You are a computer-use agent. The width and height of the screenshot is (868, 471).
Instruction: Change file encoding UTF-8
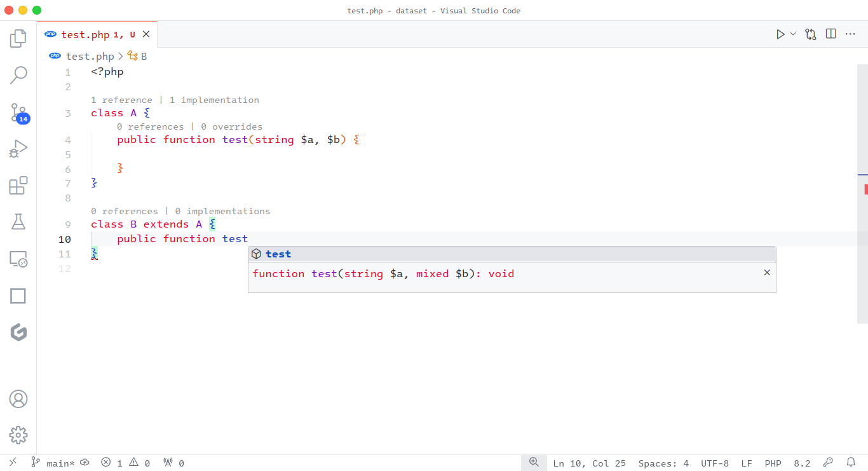[x=715, y=463]
